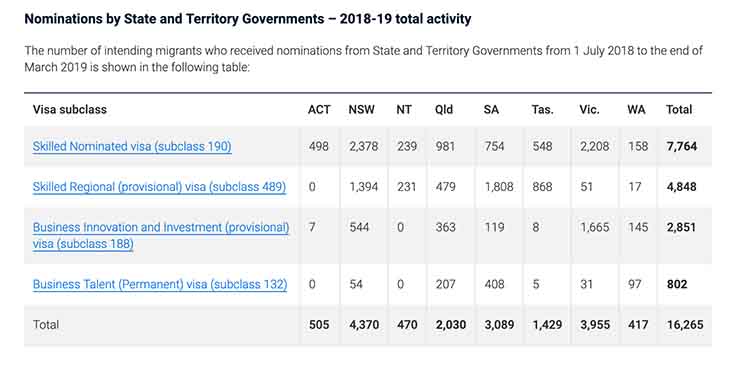Screen dimensions: 750x367
Task: Select the Vic. value 2,208
Action: (595, 146)
